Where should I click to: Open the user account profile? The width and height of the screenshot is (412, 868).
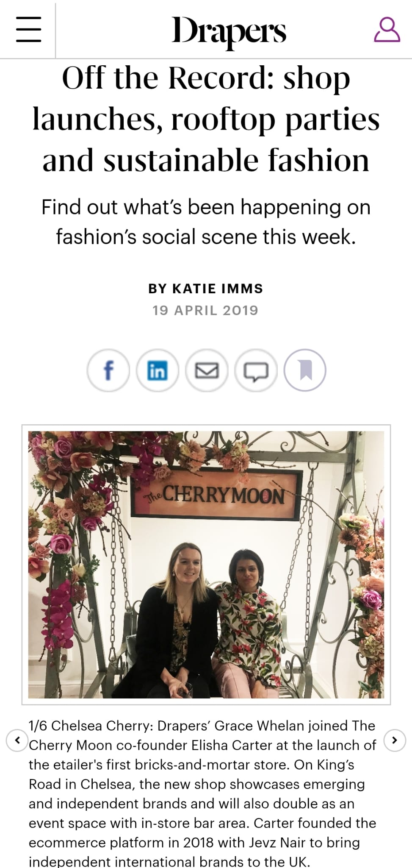point(387,30)
